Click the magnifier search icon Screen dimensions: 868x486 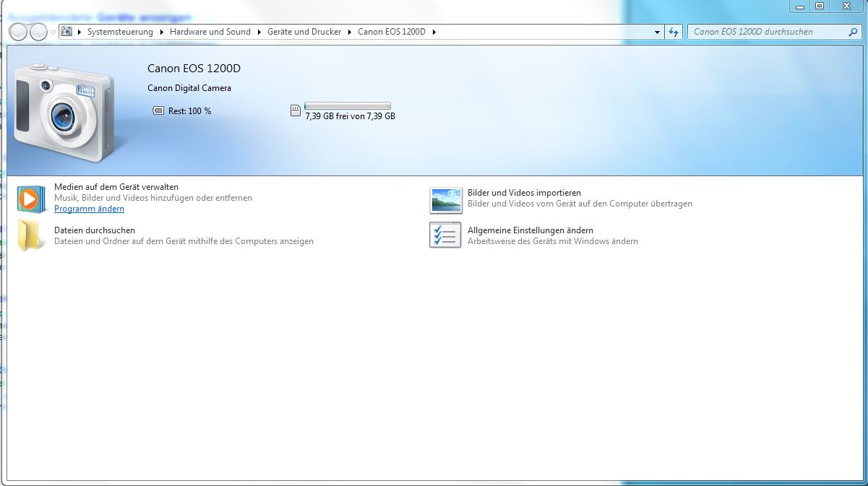pyautogui.click(x=854, y=32)
